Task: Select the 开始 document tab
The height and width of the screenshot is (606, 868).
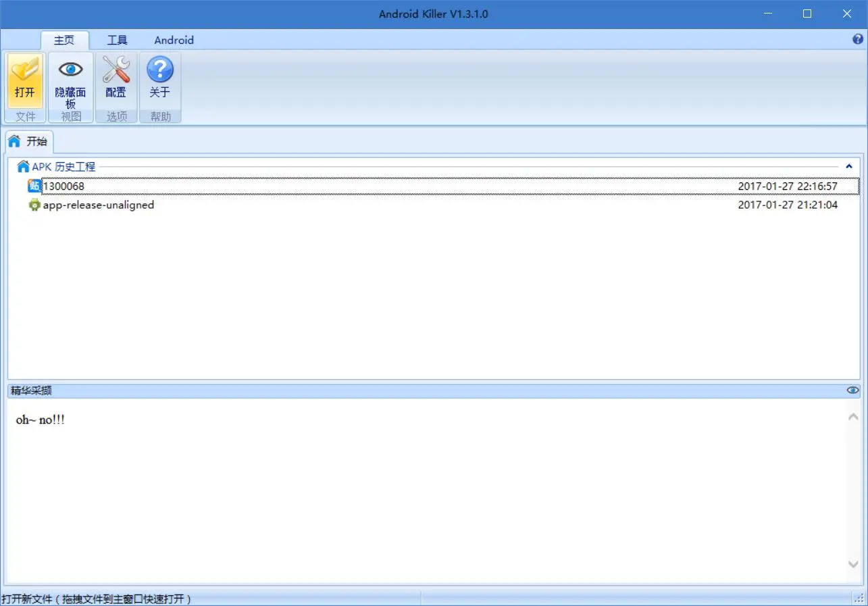Action: point(30,142)
